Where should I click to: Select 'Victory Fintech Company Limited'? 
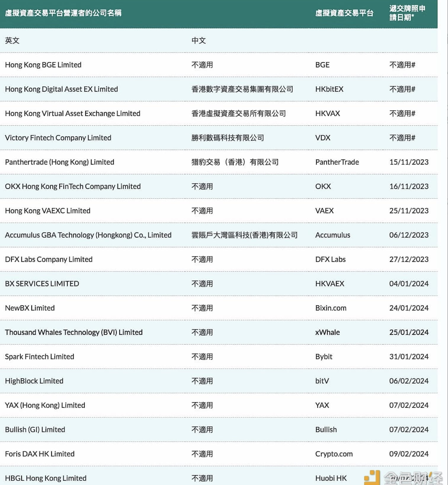coord(58,138)
